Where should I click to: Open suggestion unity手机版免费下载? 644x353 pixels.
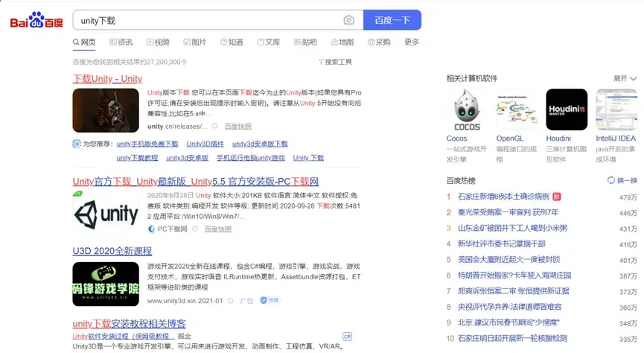click(147, 144)
